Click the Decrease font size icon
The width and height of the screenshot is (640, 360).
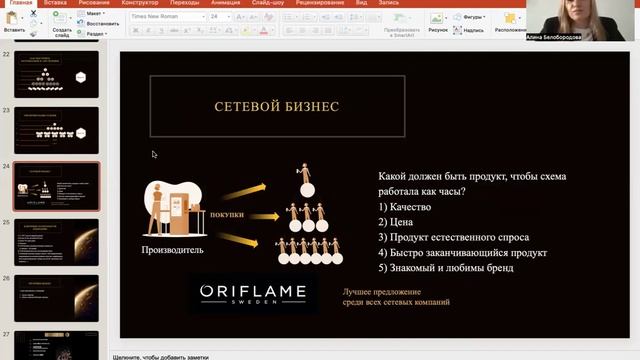coord(253,17)
